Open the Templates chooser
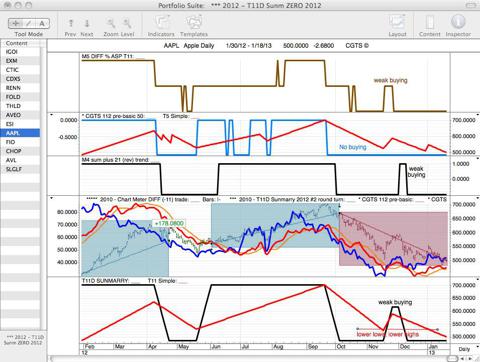Image resolution: width=480 pixels, height=362 pixels. tap(194, 25)
